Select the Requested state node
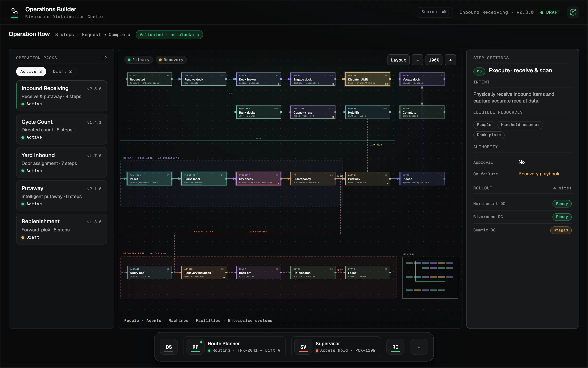The width and height of the screenshot is (588, 368). click(x=149, y=79)
